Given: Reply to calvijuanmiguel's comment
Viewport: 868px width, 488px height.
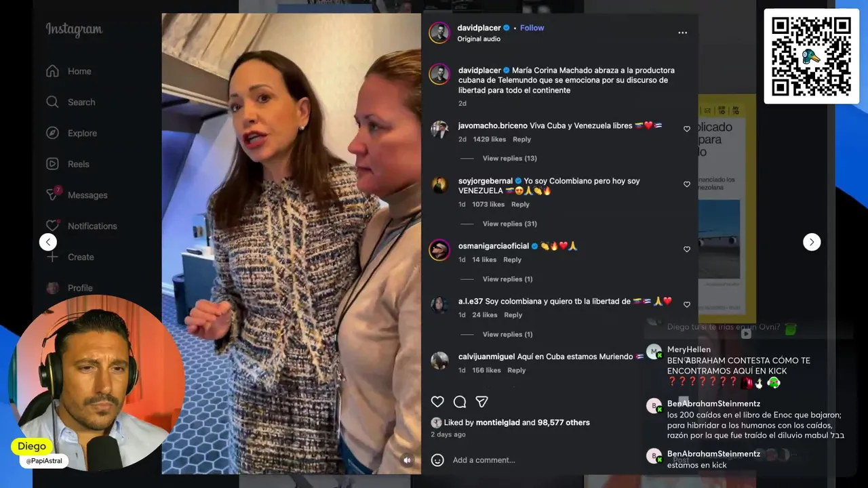Looking at the screenshot, I should coord(516,370).
